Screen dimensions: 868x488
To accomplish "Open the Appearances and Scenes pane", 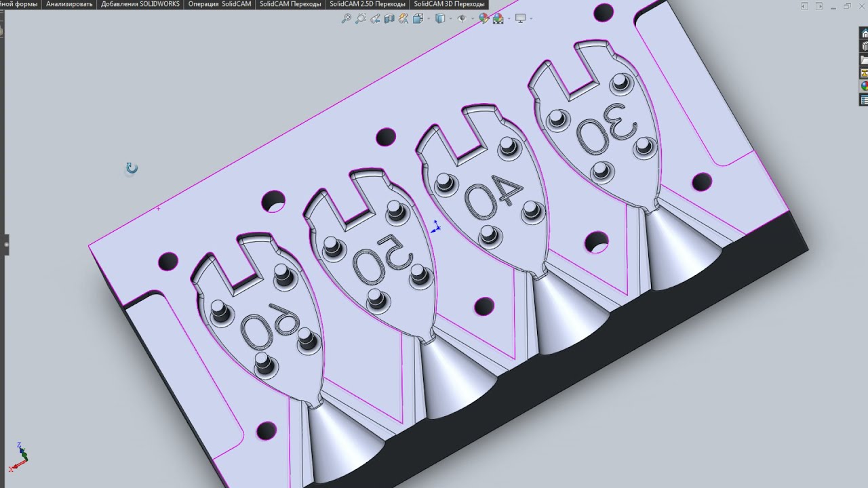I will pos(864,86).
